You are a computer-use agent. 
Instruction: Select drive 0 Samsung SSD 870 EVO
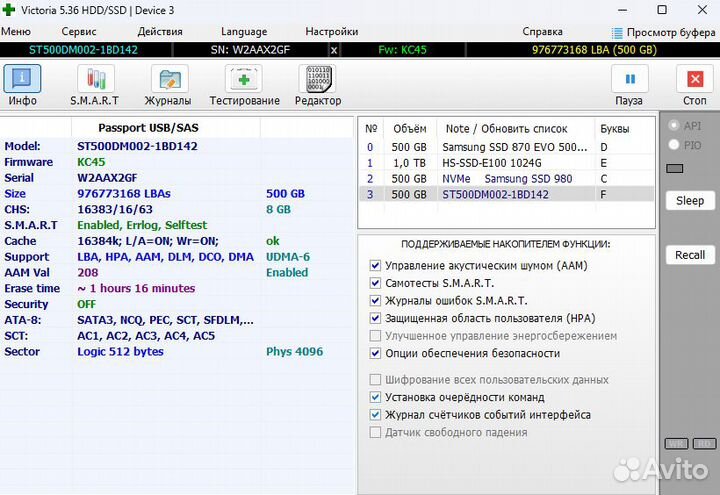coord(506,147)
